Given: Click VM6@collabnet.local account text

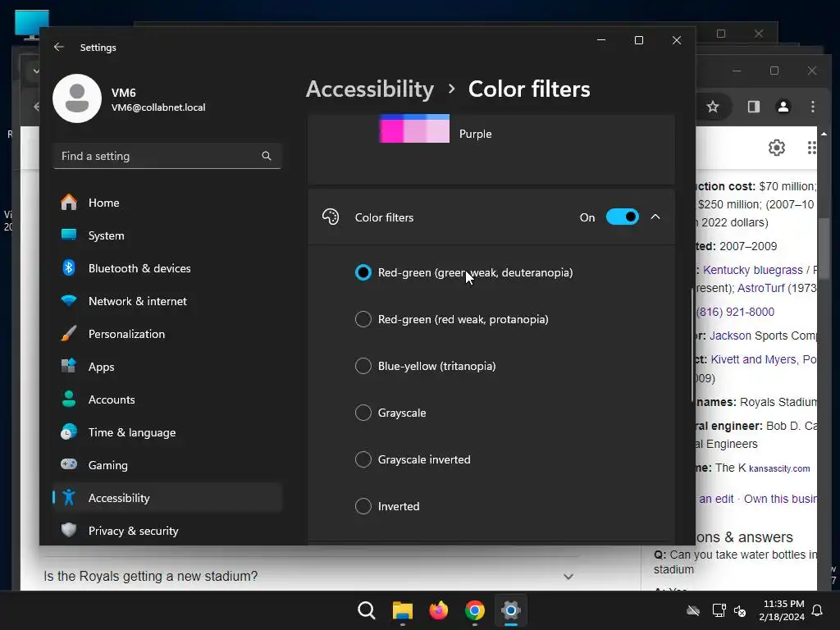Looking at the screenshot, I should 158,107.
